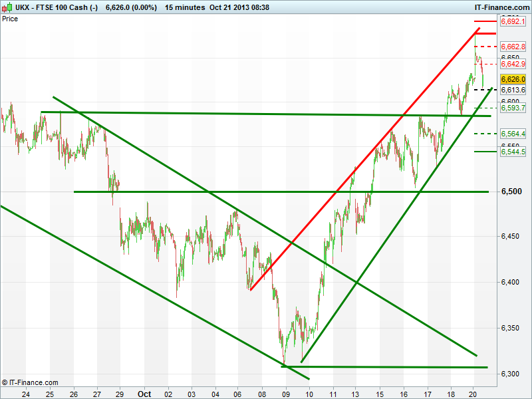Viewport: 532px width, 399px height.
Task: Click the IT-Finance.com link at top right
Action: 499,7
